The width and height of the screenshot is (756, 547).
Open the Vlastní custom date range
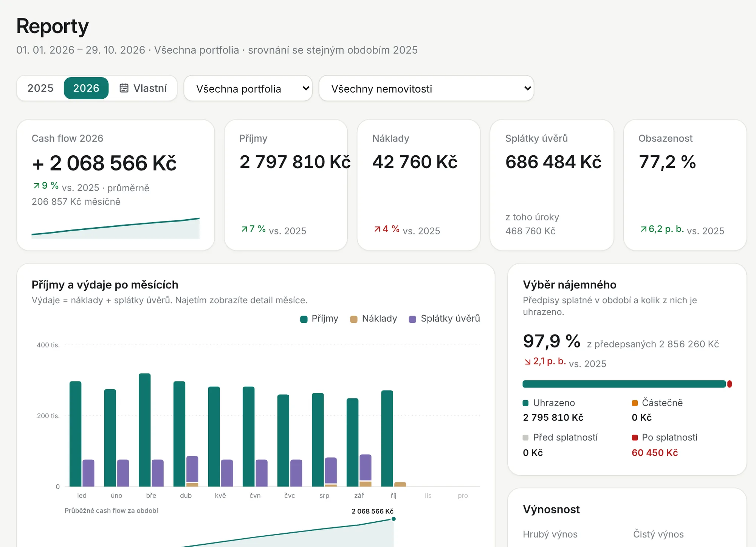tap(143, 88)
